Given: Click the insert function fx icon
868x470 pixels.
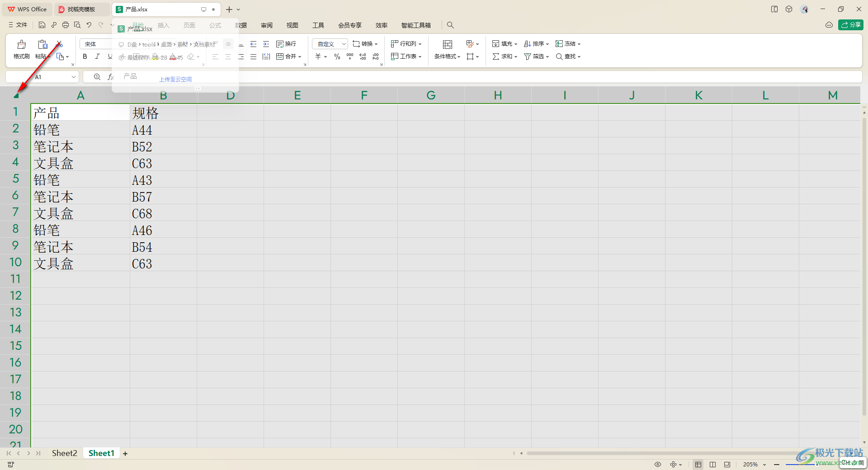Looking at the screenshot, I should [111, 77].
